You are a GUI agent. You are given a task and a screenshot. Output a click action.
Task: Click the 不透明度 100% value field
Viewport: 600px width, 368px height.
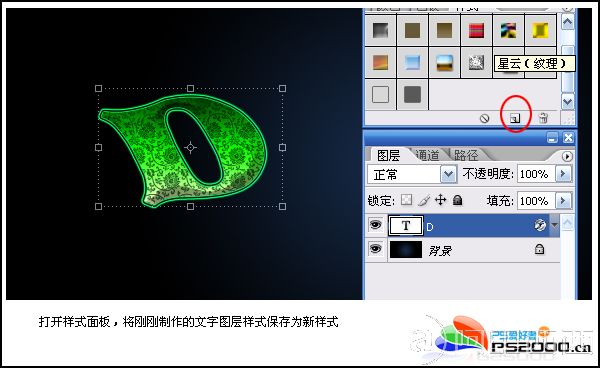pos(536,174)
